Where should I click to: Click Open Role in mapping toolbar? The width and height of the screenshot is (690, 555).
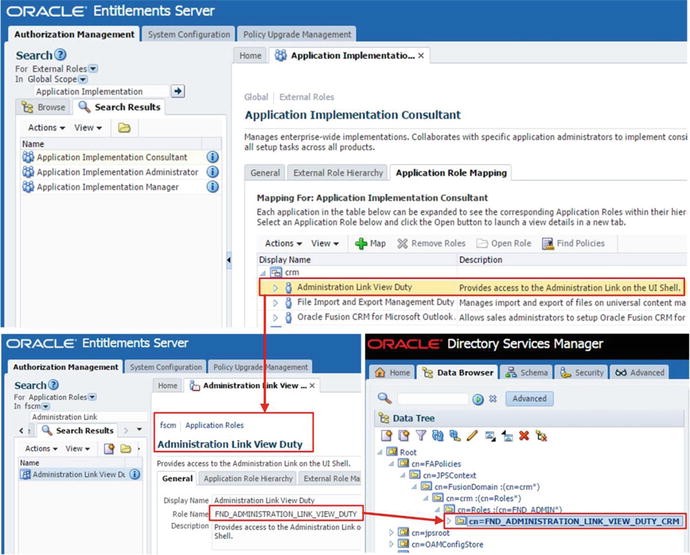coord(504,243)
